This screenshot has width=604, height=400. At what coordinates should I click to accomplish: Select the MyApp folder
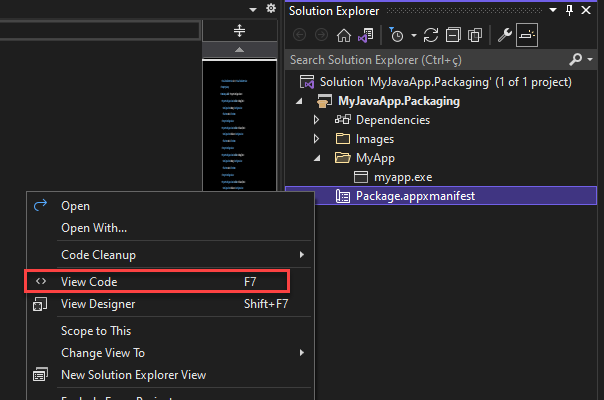coord(375,158)
